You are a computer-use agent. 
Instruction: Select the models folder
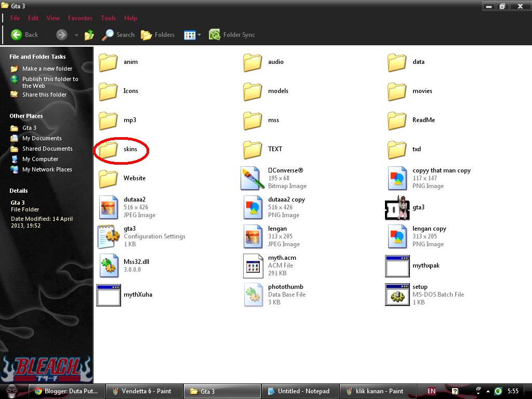265,91
